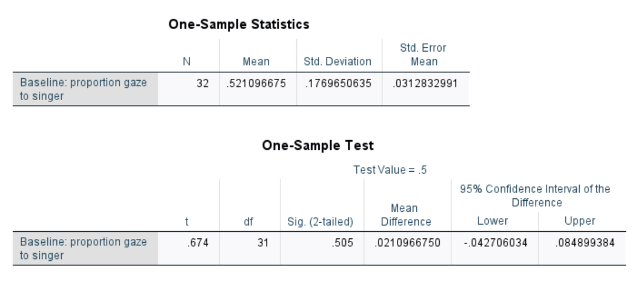Click the Sig. (2-tailed) column header
The width and height of the screenshot is (644, 287).
click(320, 222)
